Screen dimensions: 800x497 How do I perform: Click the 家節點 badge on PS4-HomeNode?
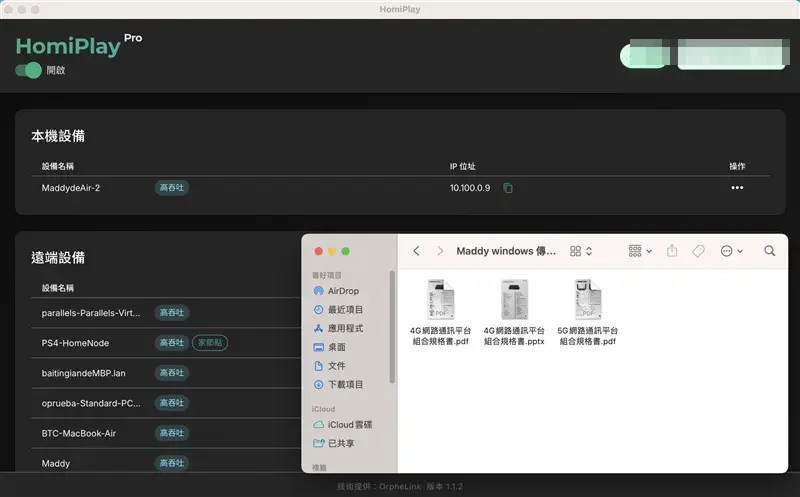[210, 343]
